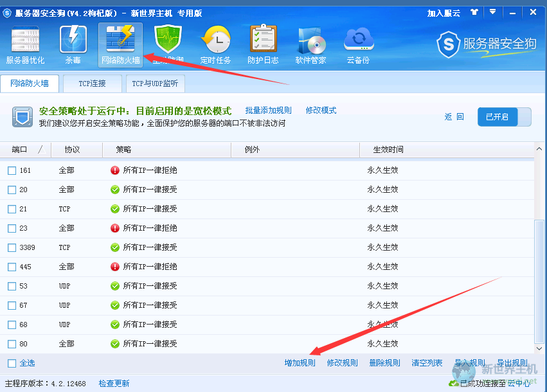Check the box for port 21
This screenshot has height=392, width=547.
[x=12, y=209]
